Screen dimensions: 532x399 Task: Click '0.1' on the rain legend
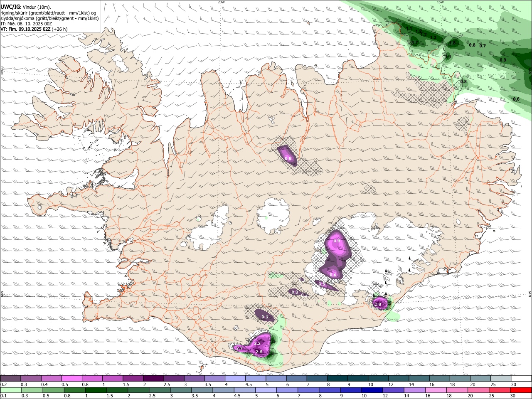[3, 396]
